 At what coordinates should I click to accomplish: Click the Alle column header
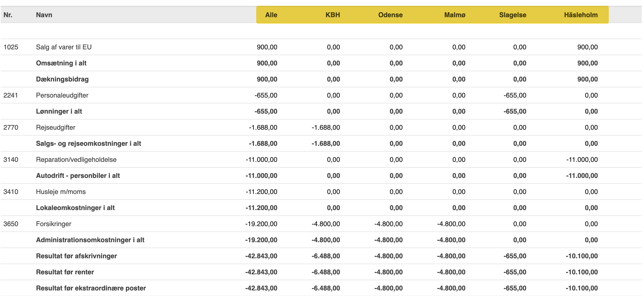271,15
